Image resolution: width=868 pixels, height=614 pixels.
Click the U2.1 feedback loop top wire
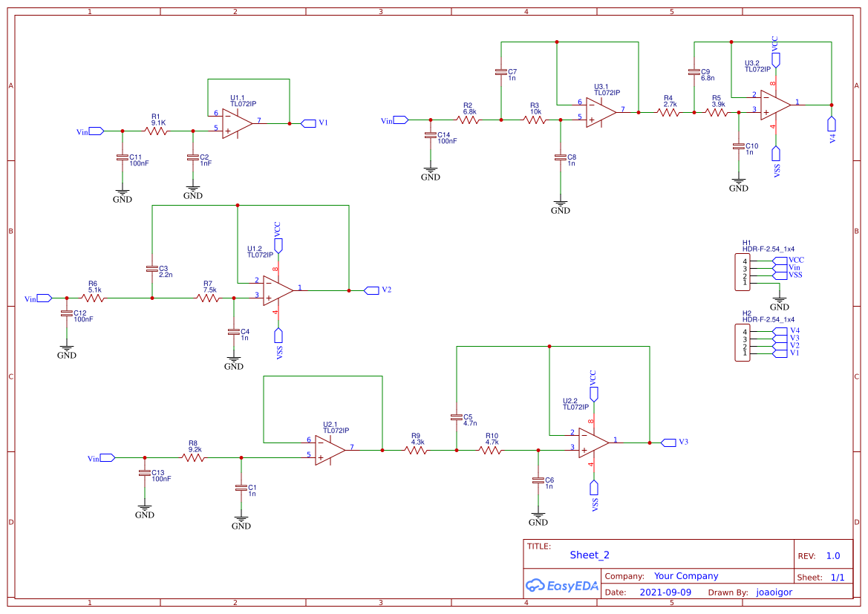coord(323,376)
